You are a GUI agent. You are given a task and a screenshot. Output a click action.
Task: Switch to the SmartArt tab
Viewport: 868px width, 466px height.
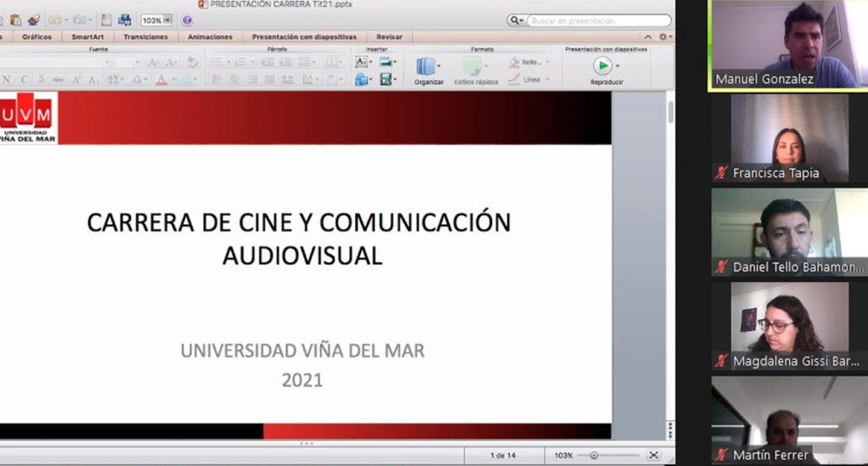click(x=88, y=36)
